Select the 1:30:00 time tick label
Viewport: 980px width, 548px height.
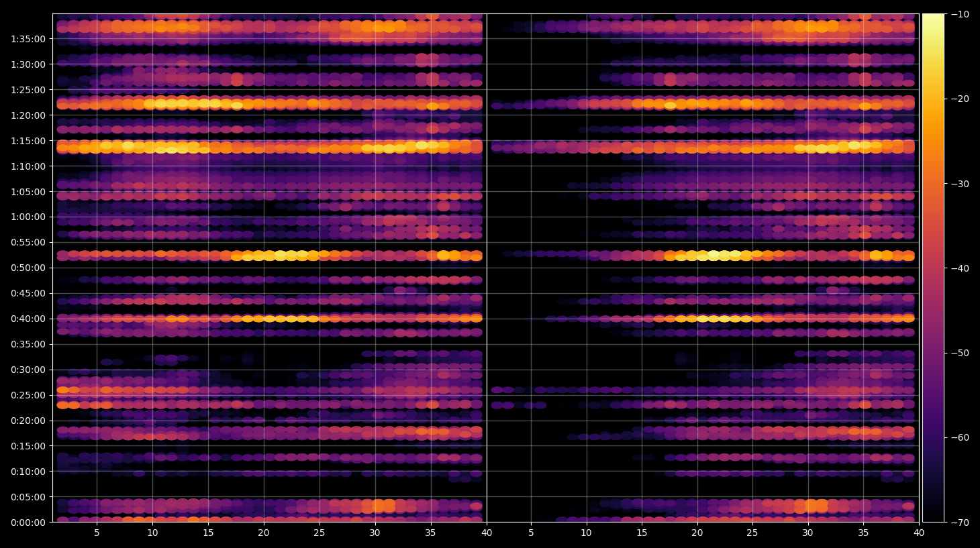point(28,64)
